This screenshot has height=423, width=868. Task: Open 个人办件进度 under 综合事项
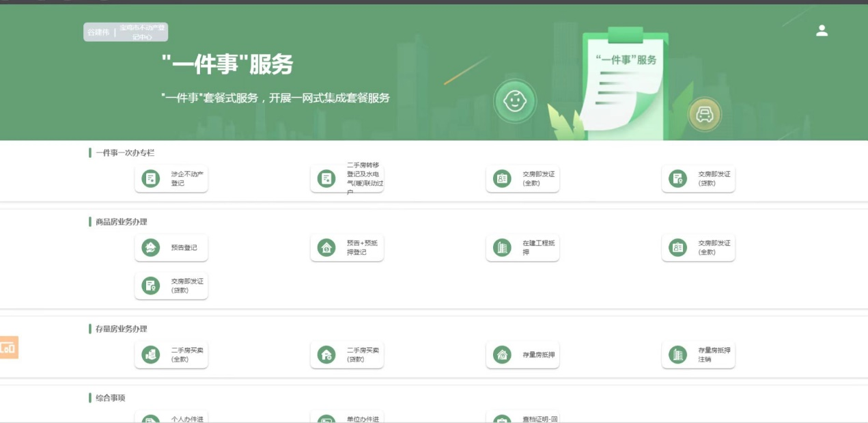171,418
